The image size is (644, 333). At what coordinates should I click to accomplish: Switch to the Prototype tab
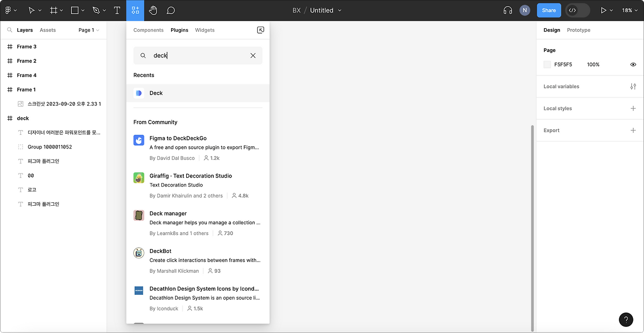[x=579, y=30]
